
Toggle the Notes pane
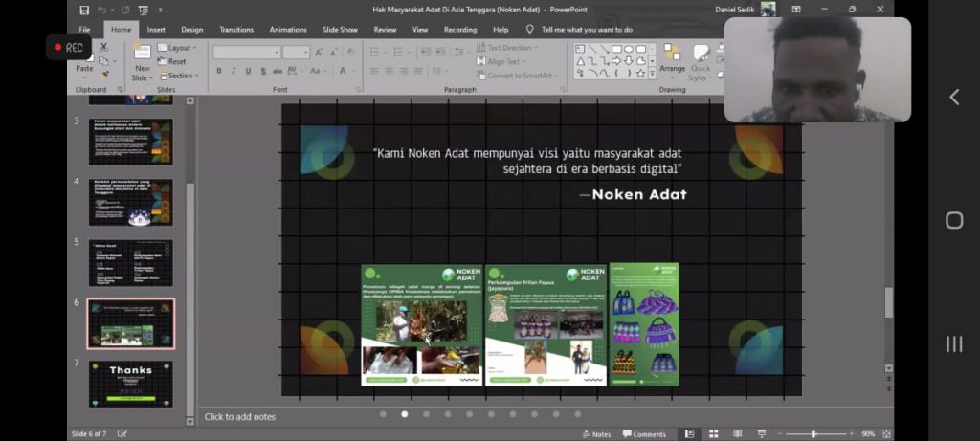(x=596, y=434)
